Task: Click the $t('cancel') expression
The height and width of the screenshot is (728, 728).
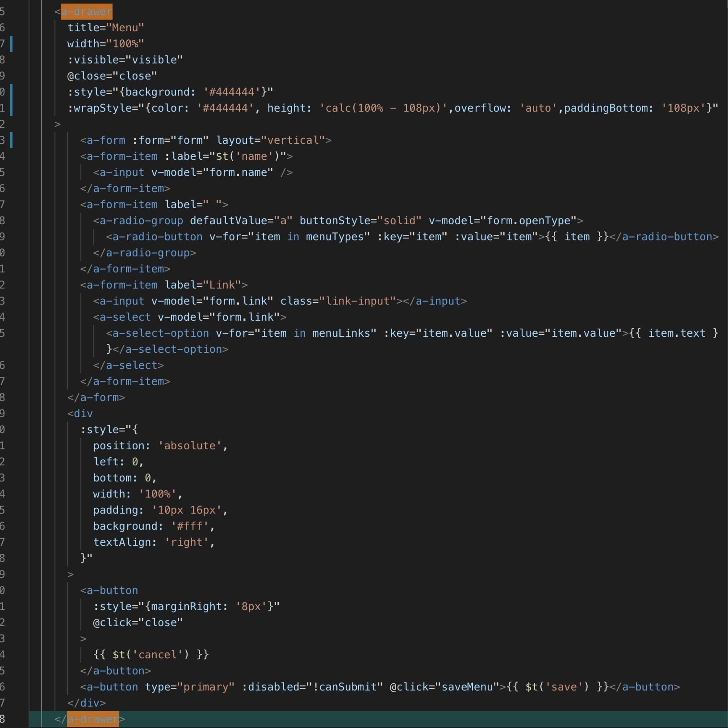Action: coord(151,655)
